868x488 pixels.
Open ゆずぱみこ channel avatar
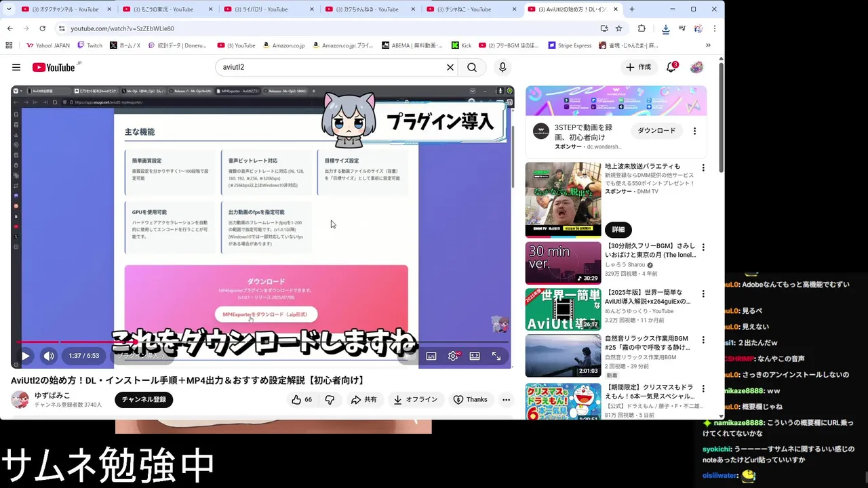tap(20, 400)
